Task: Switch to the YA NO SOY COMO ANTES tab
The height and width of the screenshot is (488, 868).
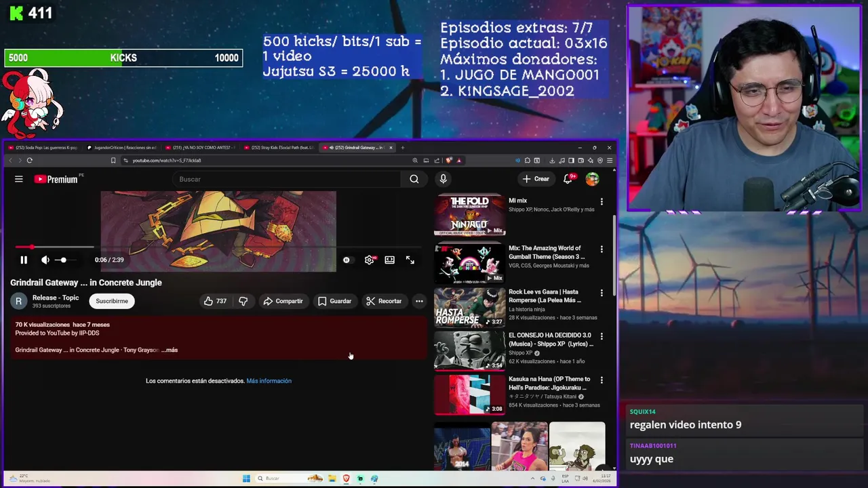Action: click(x=201, y=147)
